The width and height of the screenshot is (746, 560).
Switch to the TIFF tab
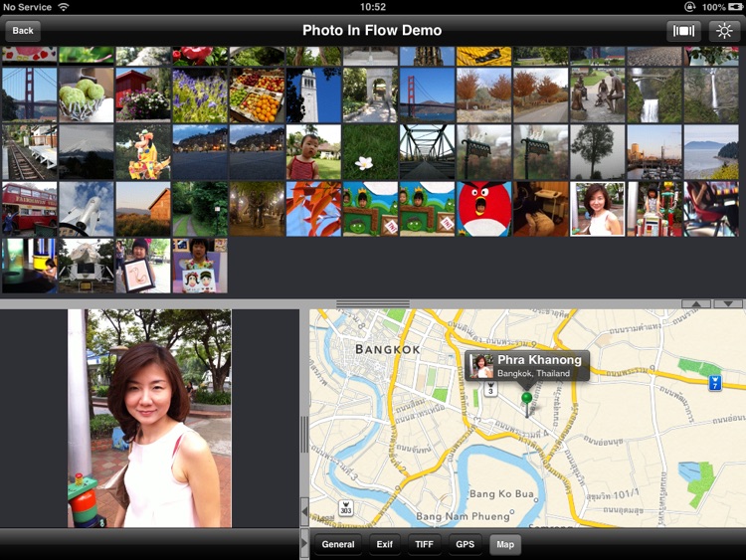pos(424,544)
